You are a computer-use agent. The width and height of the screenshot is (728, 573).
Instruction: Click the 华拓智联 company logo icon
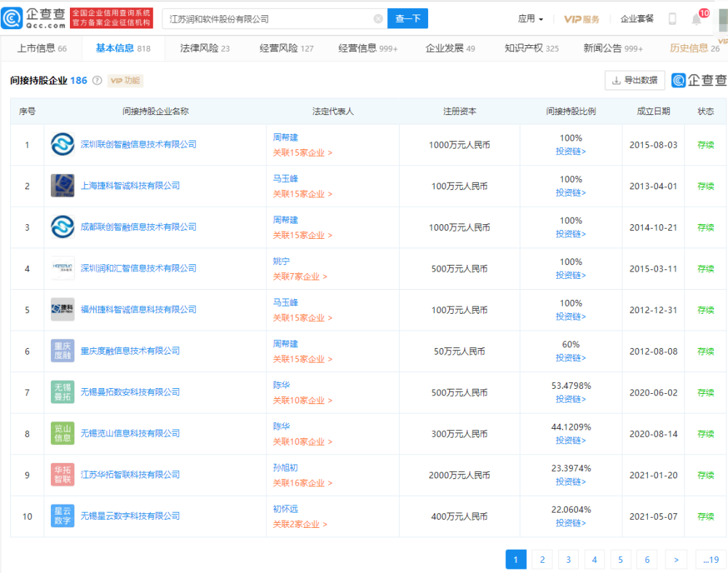point(63,475)
